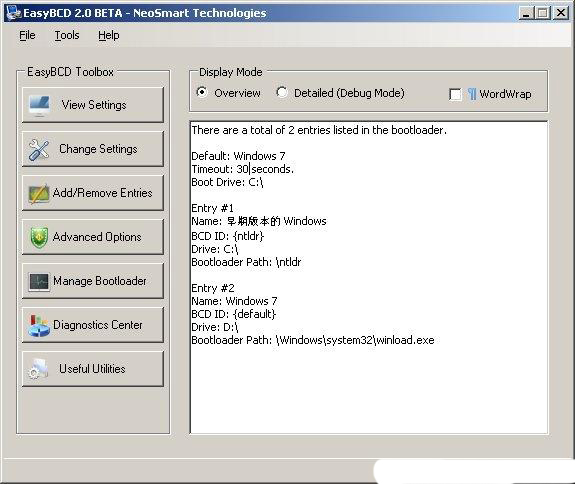This screenshot has height=484, width=575.
Task: Click the wrench and screwdriver Change Settings icon
Action: 39,150
